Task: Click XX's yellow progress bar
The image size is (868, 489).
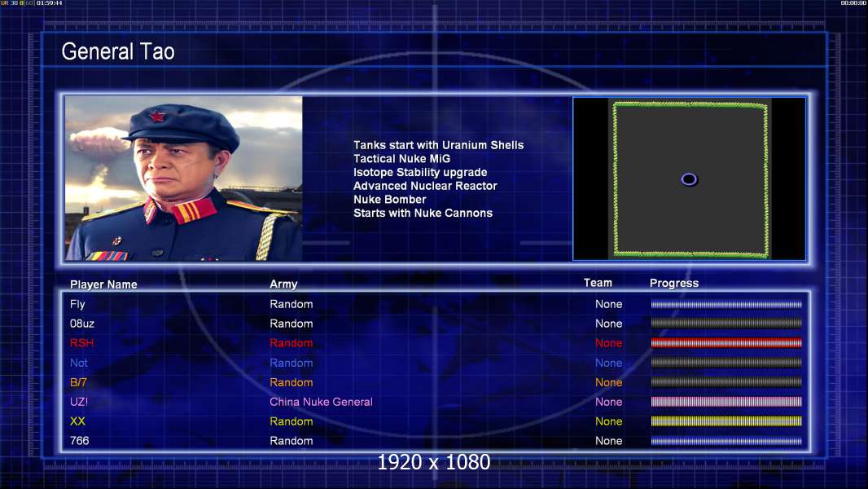Action: (x=726, y=421)
